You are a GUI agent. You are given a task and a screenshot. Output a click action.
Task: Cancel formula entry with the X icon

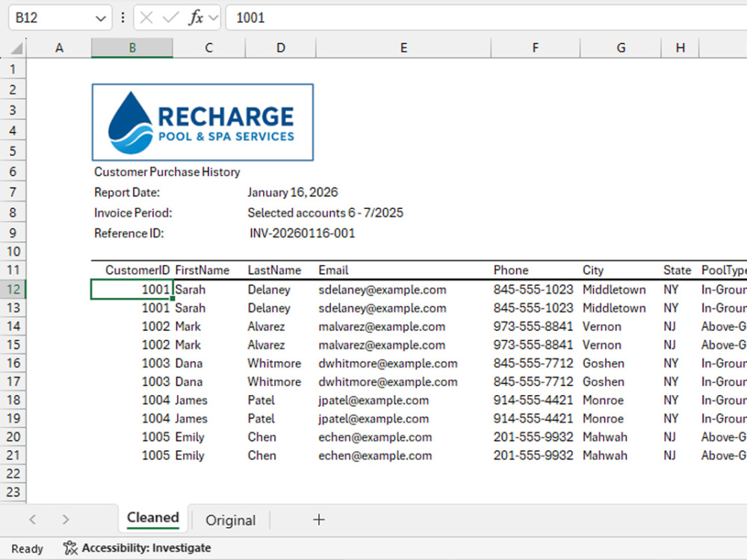tap(146, 18)
